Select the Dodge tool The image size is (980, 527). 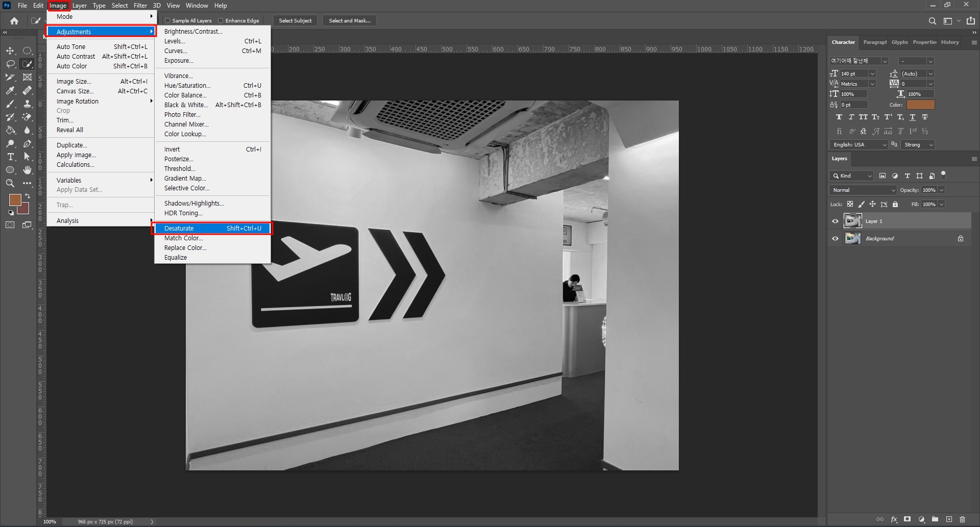tap(10, 143)
